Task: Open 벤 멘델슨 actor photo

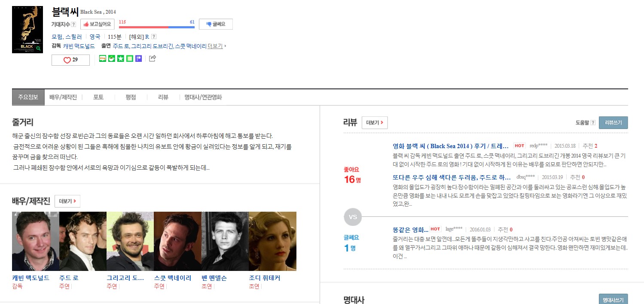Action: [225, 241]
